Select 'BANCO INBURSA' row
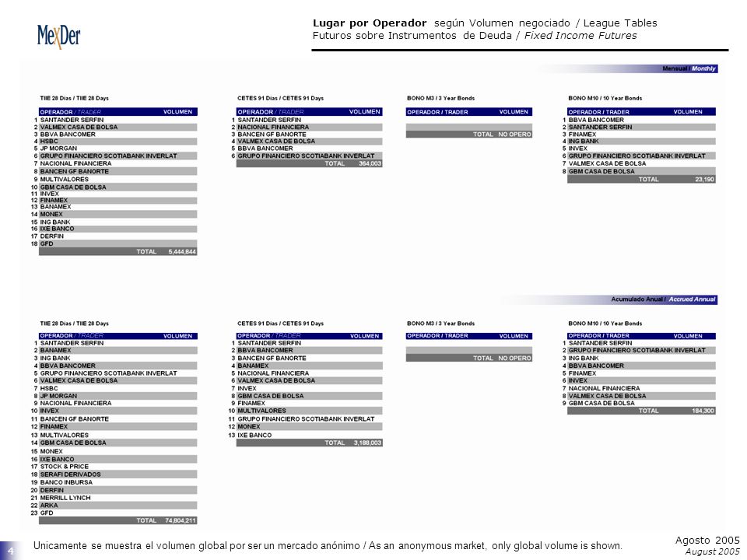This screenshot has height=560, width=747. [x=117, y=482]
